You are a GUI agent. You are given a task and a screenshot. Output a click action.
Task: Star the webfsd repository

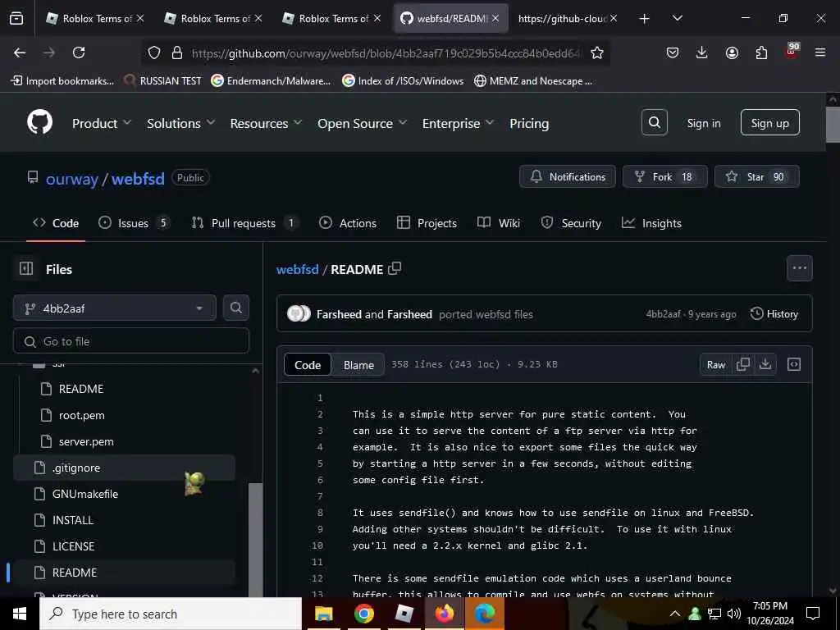point(756,177)
